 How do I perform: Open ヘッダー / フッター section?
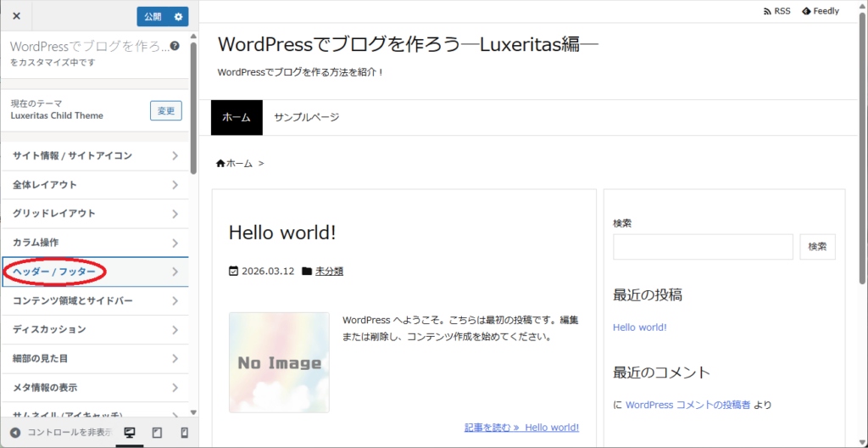click(95, 272)
